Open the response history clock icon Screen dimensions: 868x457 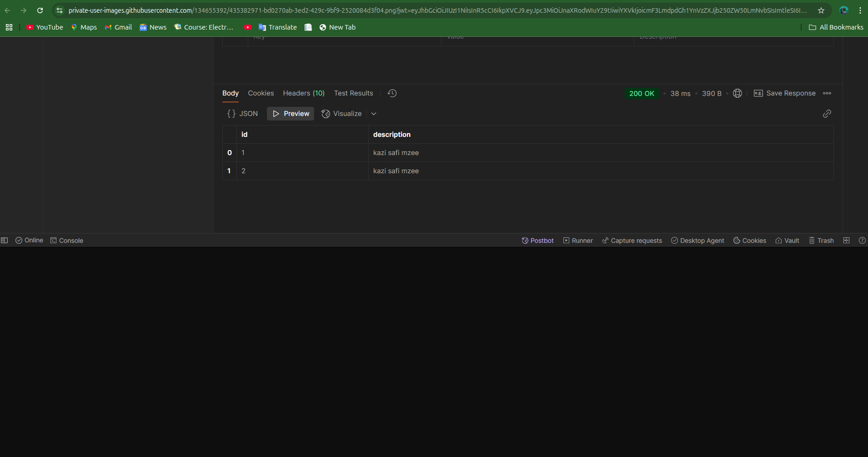[392, 93]
